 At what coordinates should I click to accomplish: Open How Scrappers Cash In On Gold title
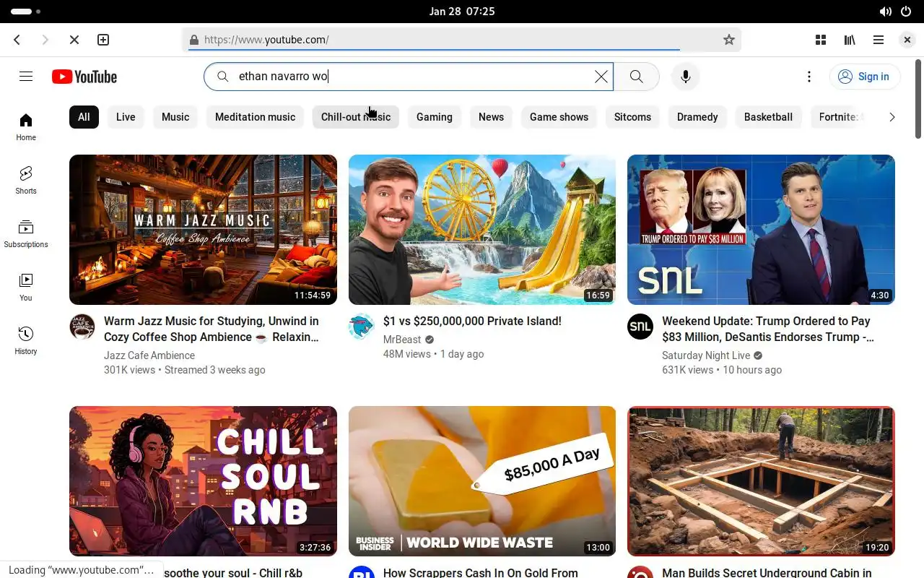[x=481, y=572]
